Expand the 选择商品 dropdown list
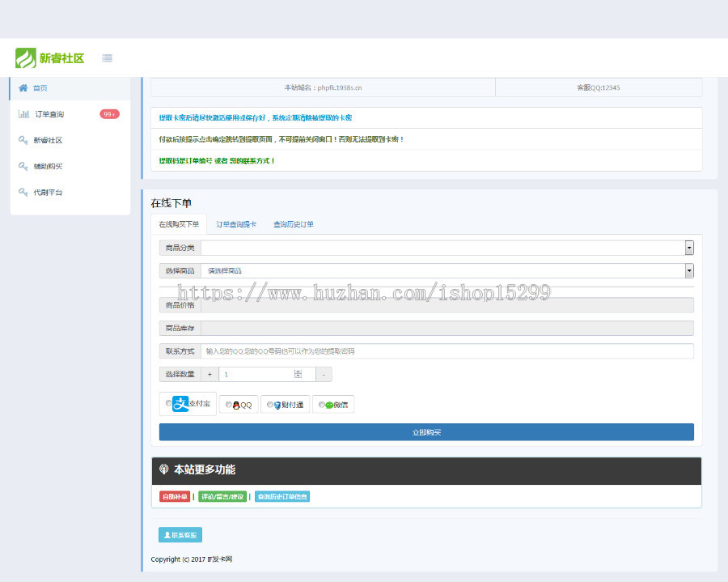Screen dimensions: 728x582 (688, 270)
